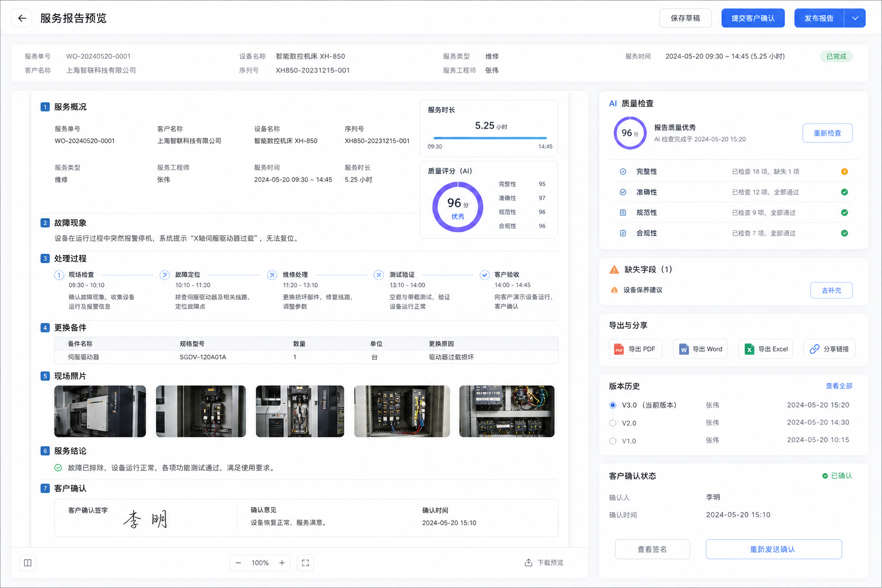Viewport: 882px width, 588px height.
Task: Click the 发布报告 button
Action: point(819,18)
